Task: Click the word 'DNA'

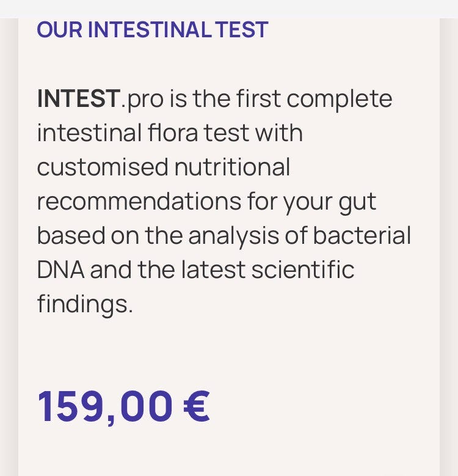Action: coord(60,269)
